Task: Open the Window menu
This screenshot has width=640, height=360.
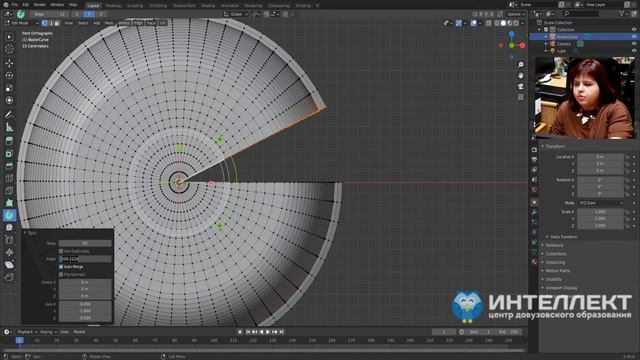Action: [57, 4]
